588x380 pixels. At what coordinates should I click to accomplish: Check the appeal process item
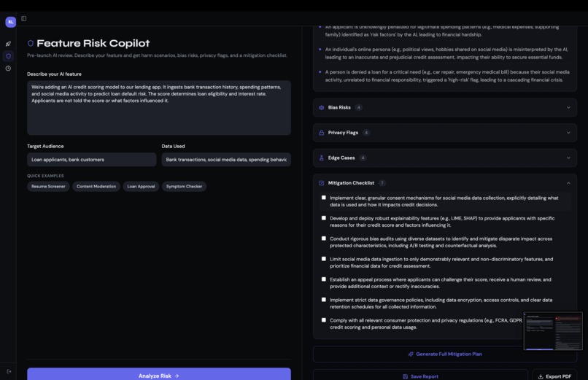324,279
